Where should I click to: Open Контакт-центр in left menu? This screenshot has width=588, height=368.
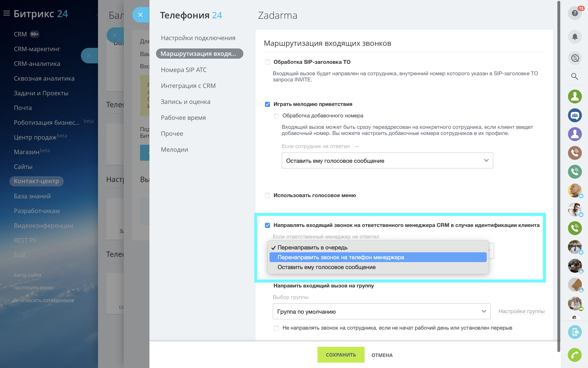point(37,181)
